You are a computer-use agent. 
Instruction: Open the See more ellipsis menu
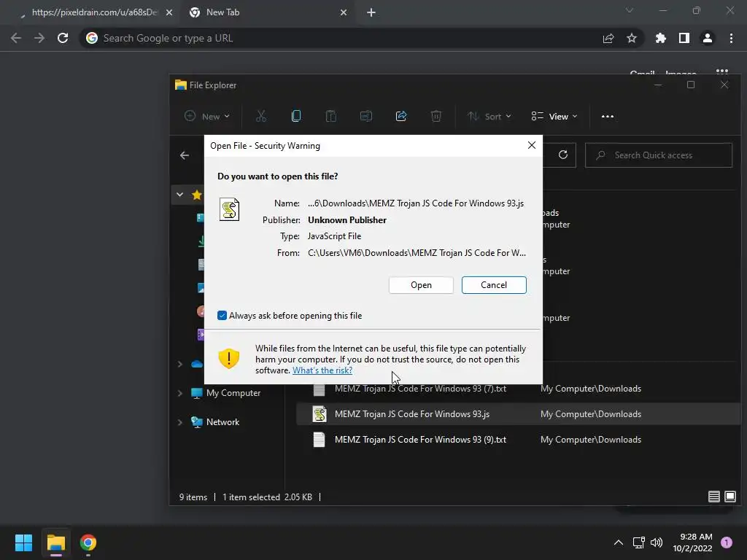[608, 116]
